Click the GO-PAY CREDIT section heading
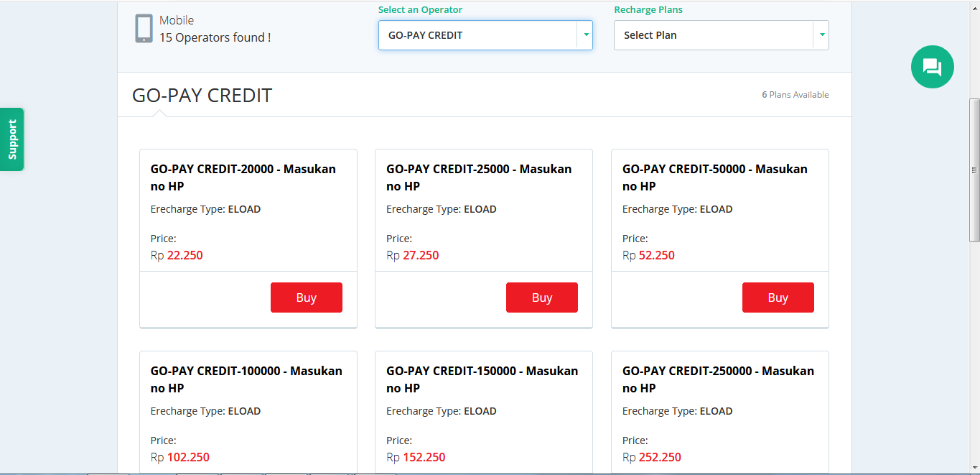Image resolution: width=980 pixels, height=475 pixels. 202,95
